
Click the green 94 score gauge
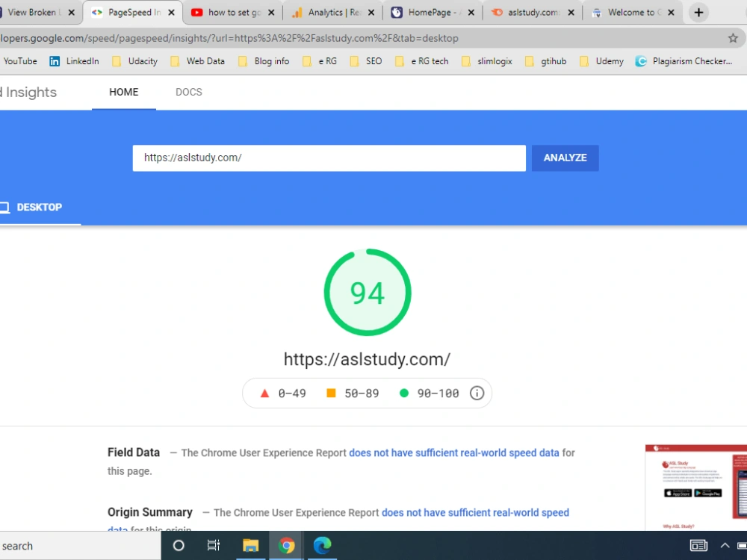pos(368,292)
